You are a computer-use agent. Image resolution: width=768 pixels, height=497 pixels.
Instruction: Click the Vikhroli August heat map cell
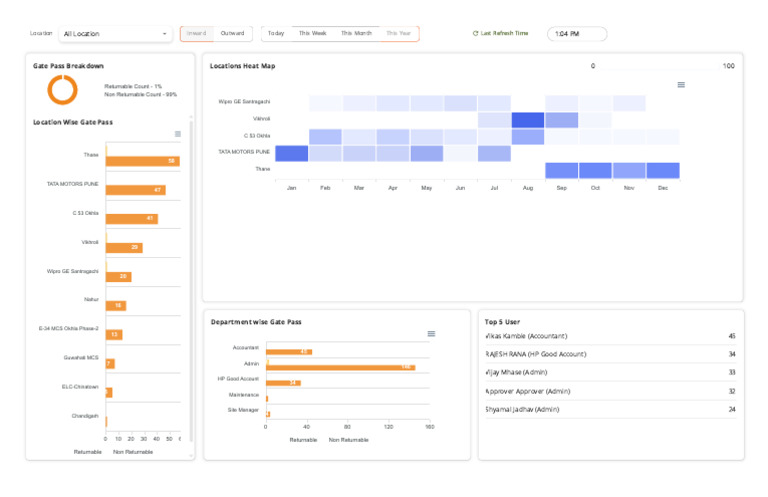[x=528, y=120]
